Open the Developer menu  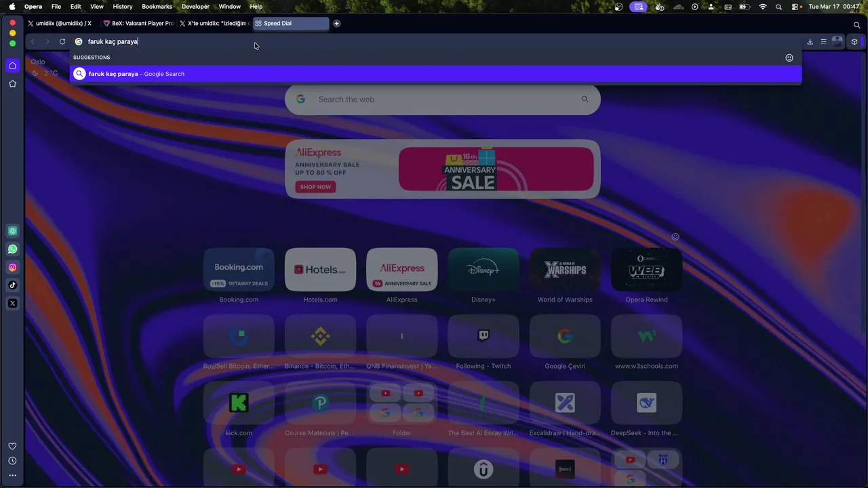click(195, 7)
